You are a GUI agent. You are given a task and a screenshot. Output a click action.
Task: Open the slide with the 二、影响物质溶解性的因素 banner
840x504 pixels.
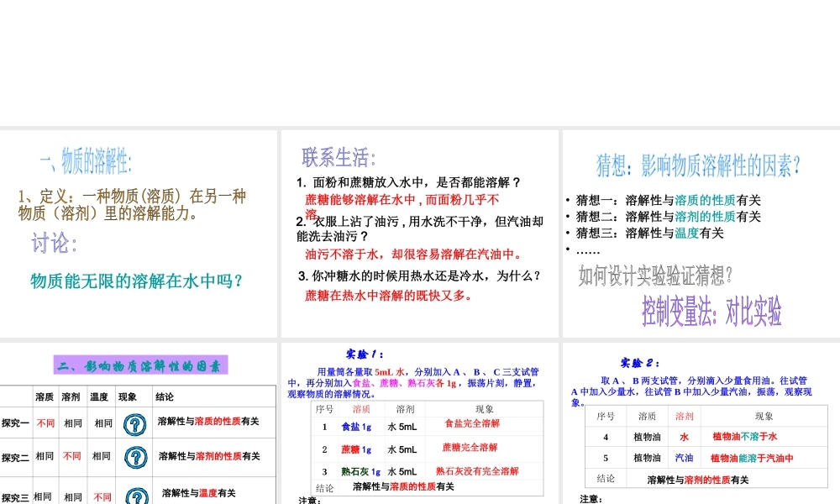pyautogui.click(x=139, y=423)
